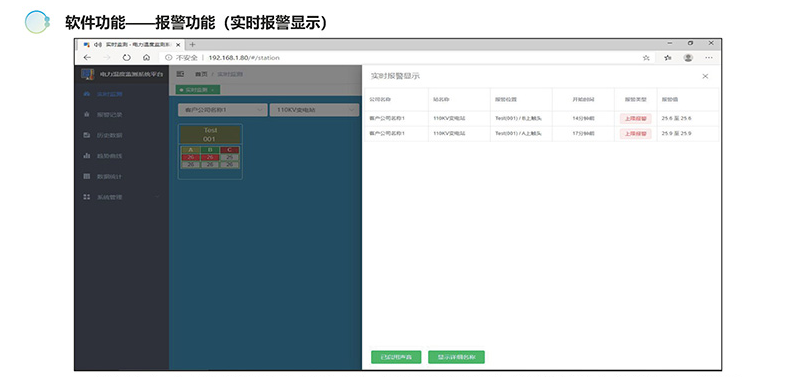Click the sidebar collapse hamburger icon
This screenshot has height=377, width=797.
tap(180, 74)
